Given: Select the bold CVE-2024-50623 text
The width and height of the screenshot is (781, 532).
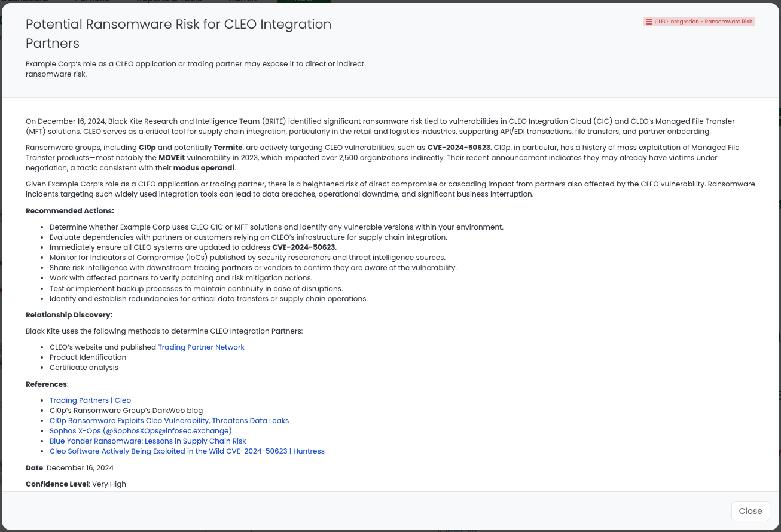Looking at the screenshot, I should pyautogui.click(x=303, y=247).
